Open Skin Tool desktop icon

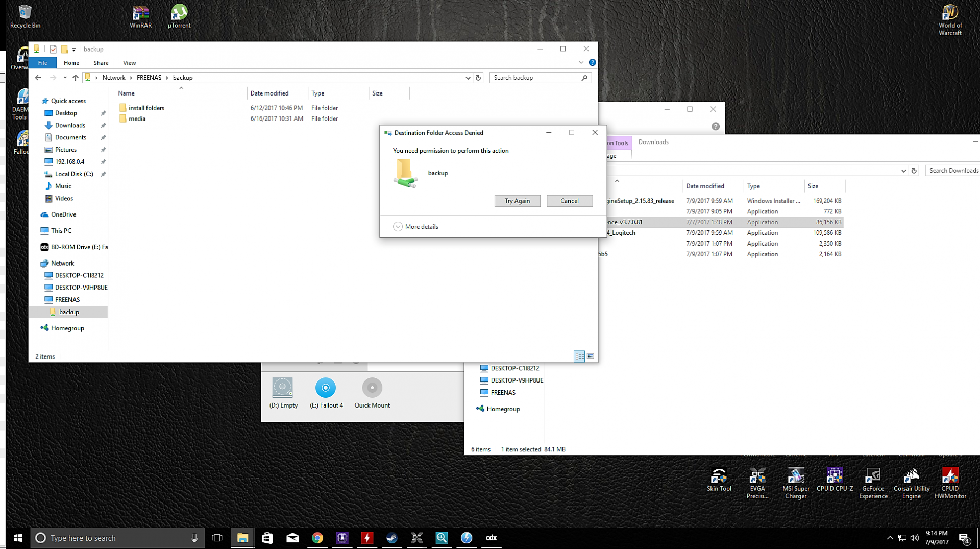click(719, 480)
